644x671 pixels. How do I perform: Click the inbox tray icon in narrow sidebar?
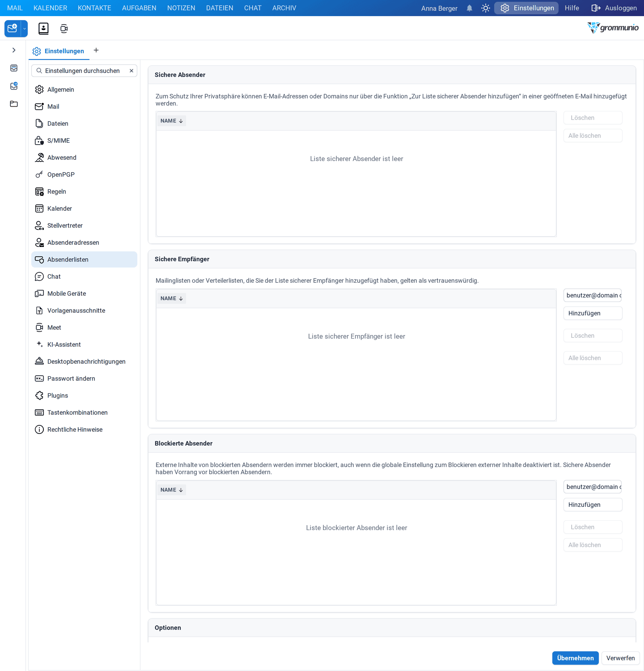point(14,68)
